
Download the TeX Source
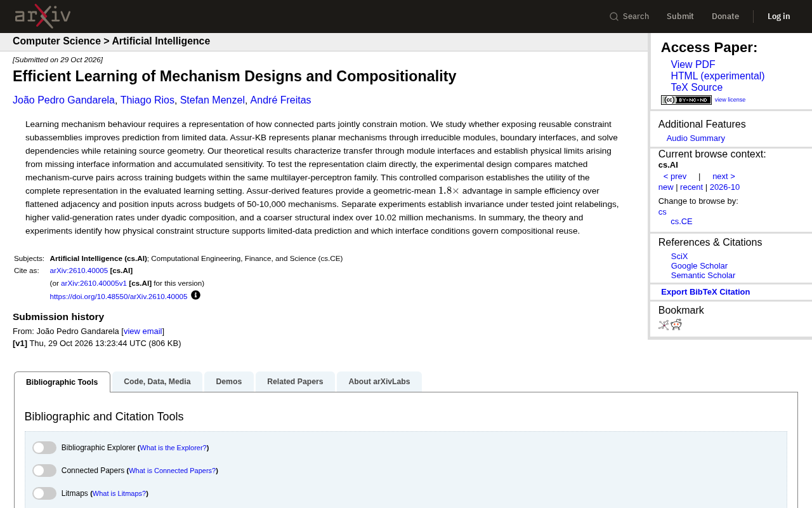(x=697, y=88)
